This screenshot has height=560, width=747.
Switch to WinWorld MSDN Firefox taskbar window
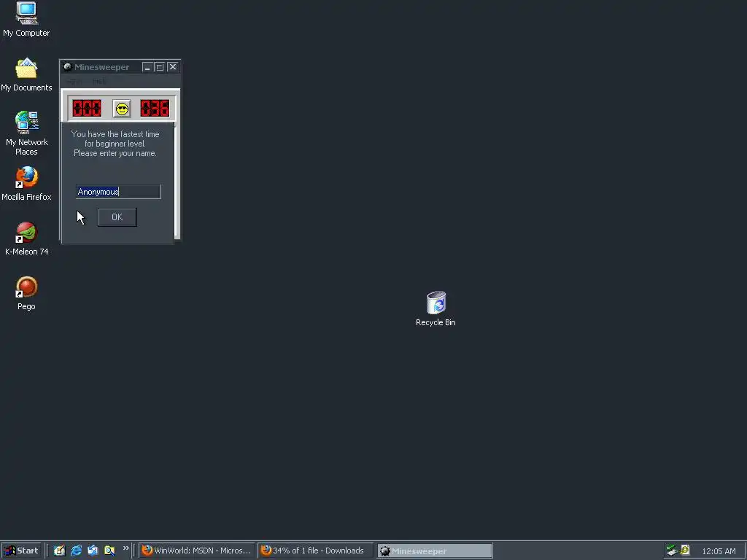coord(197,551)
